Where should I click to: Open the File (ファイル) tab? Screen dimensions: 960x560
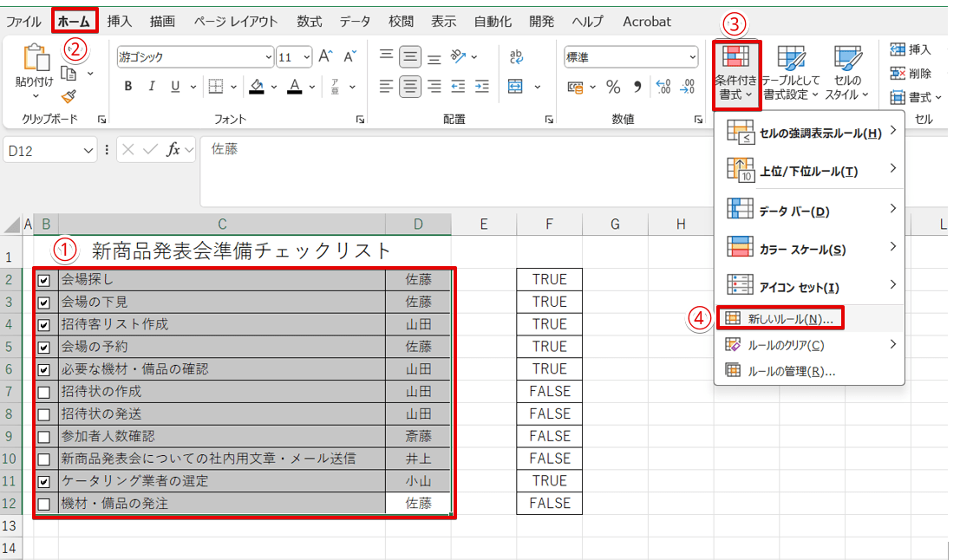[x=24, y=22]
